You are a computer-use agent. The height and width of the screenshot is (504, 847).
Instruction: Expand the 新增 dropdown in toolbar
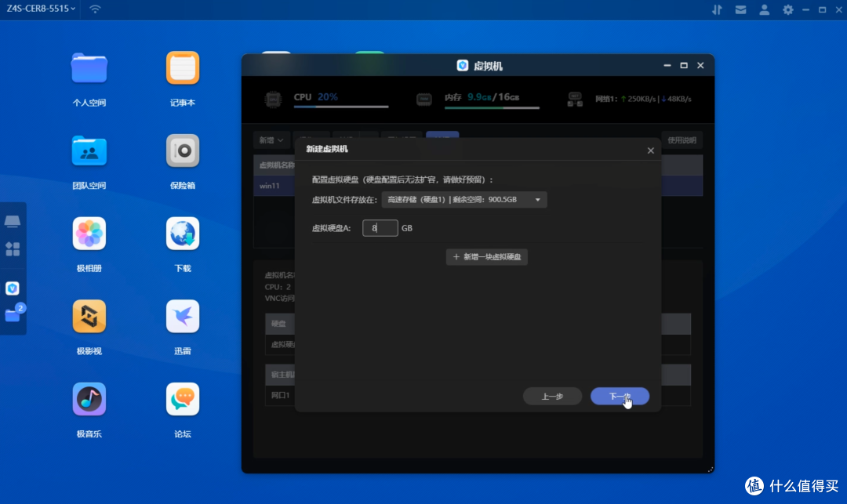click(271, 140)
